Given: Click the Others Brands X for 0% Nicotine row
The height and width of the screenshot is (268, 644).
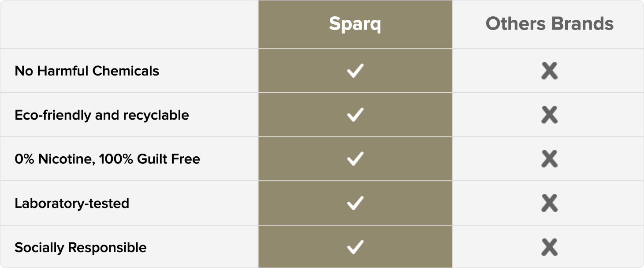Looking at the screenshot, I should [549, 159].
